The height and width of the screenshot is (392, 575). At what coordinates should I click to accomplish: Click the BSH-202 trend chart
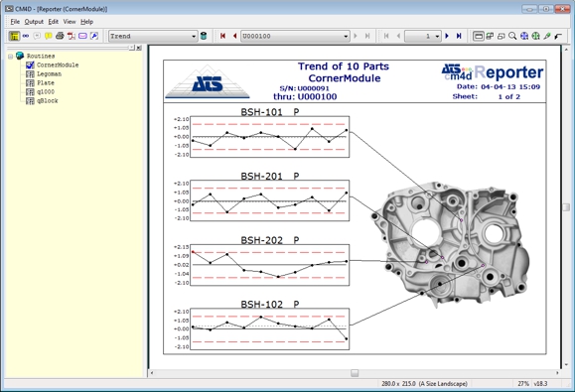coord(270,265)
